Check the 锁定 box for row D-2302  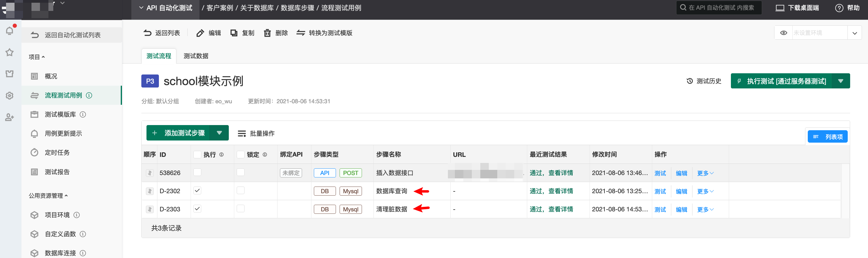[241, 190]
